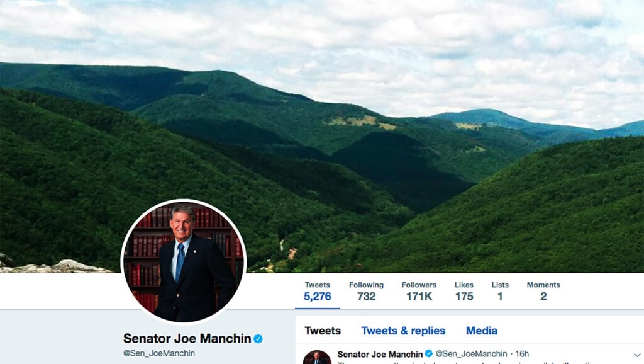
Task: Open the Lists stat showing 1
Action: tap(500, 291)
